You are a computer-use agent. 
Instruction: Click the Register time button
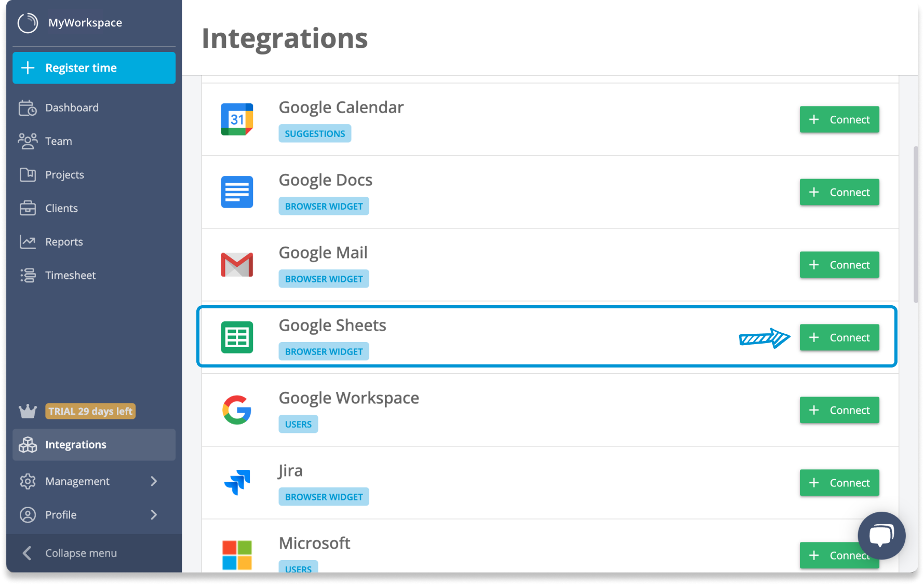(94, 67)
